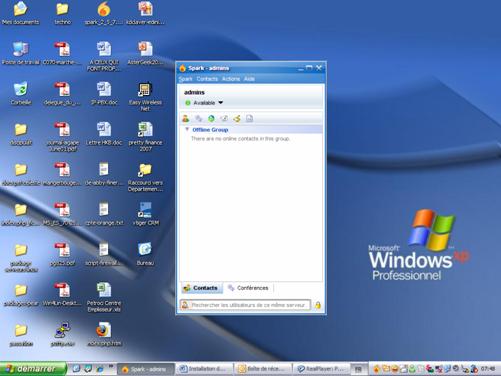Click the green globe icon in Spark toolbar
Screen dimensions: 501x376
[x=211, y=118]
